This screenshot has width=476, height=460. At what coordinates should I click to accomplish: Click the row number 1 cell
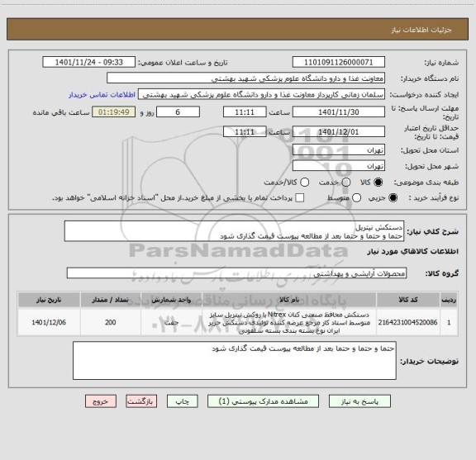449,322
